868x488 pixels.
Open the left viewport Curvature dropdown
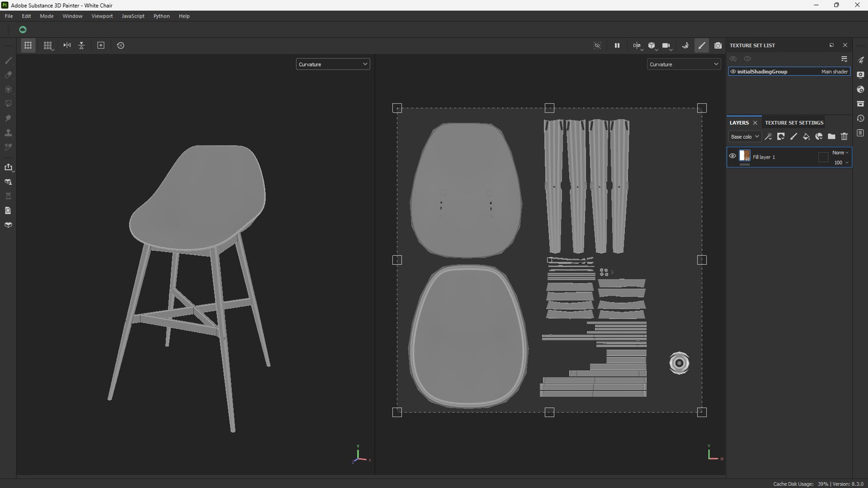(x=333, y=64)
